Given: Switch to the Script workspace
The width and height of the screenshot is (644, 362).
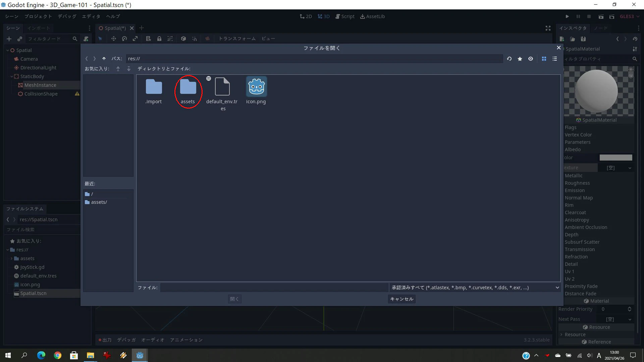Looking at the screenshot, I should (345, 16).
